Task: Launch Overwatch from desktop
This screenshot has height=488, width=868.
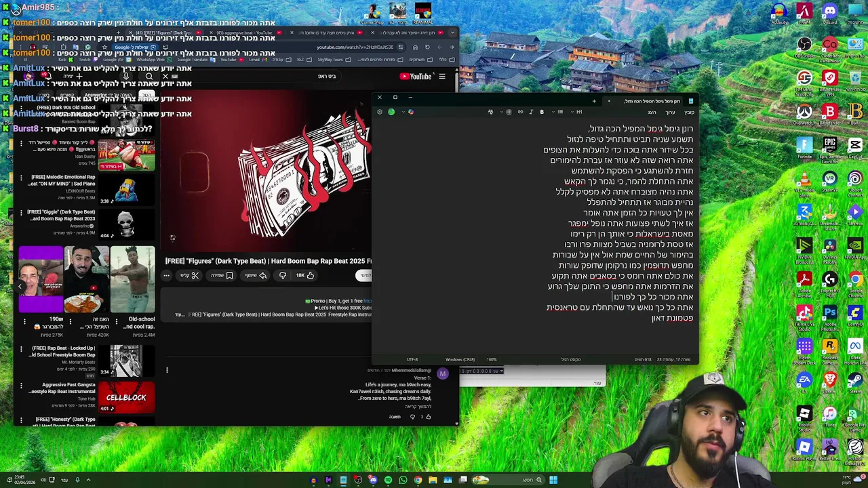Action: pyautogui.click(x=804, y=114)
